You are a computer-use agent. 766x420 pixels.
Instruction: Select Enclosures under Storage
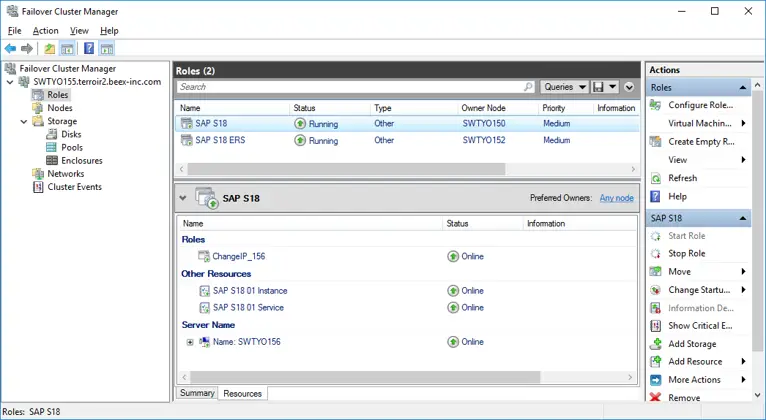click(x=82, y=161)
